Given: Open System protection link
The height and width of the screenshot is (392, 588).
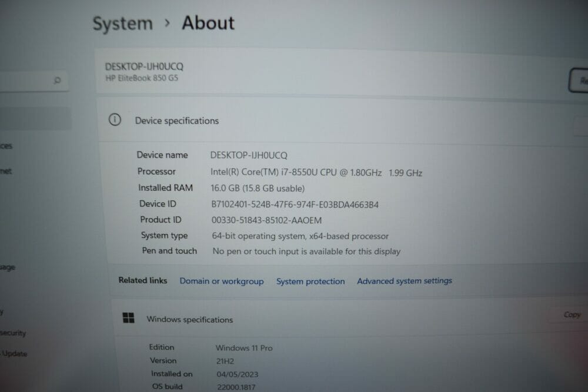Looking at the screenshot, I should point(310,282).
